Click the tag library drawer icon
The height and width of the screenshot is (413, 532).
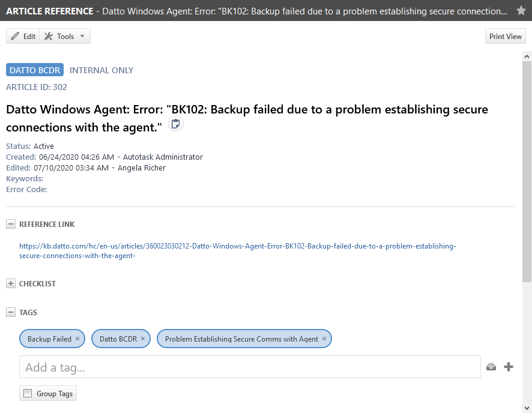[x=491, y=367]
